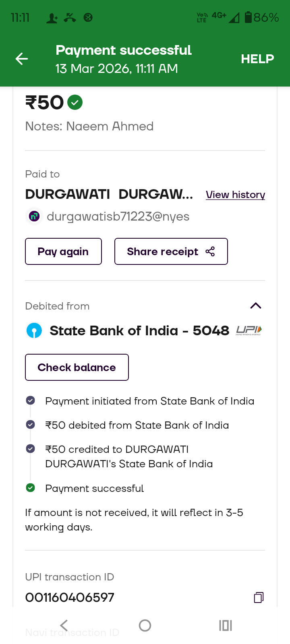The image size is (290, 644).
Task: Tap the green Payment successful status check
Action: click(x=30, y=488)
